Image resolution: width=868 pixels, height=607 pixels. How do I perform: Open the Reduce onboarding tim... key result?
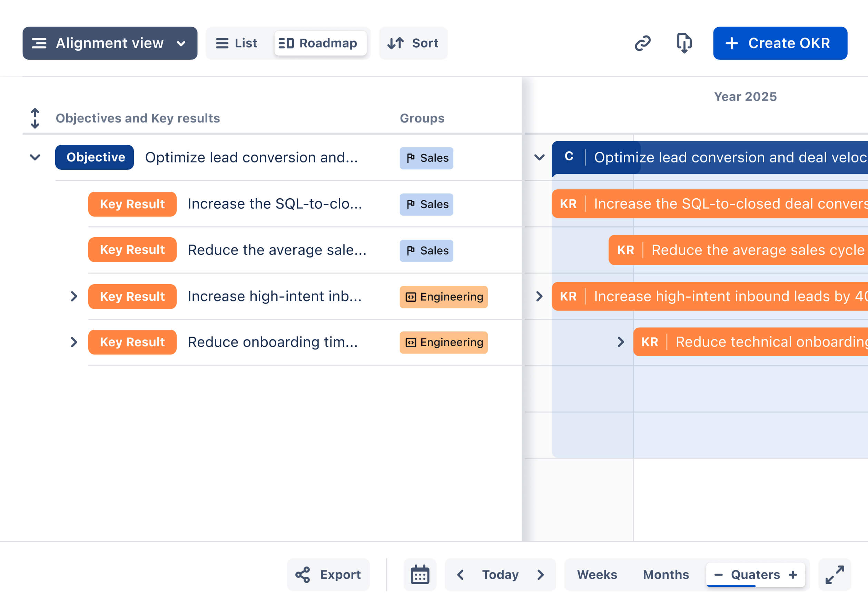coord(273,342)
